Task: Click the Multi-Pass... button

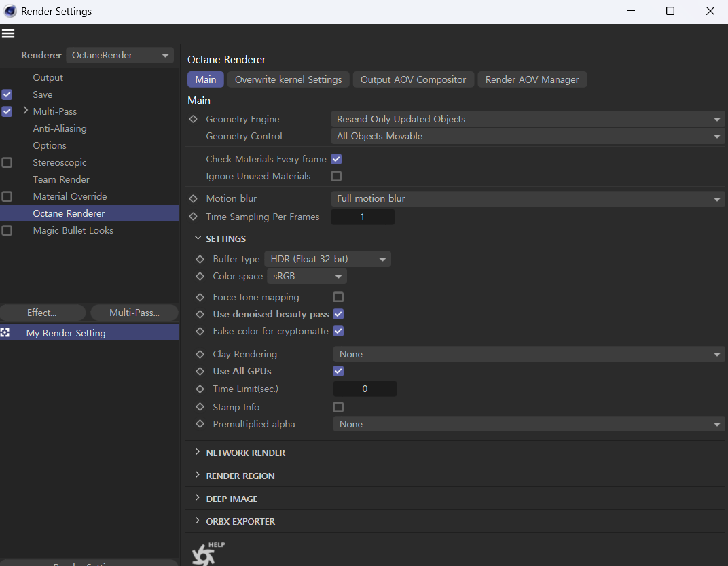Action: (134, 313)
